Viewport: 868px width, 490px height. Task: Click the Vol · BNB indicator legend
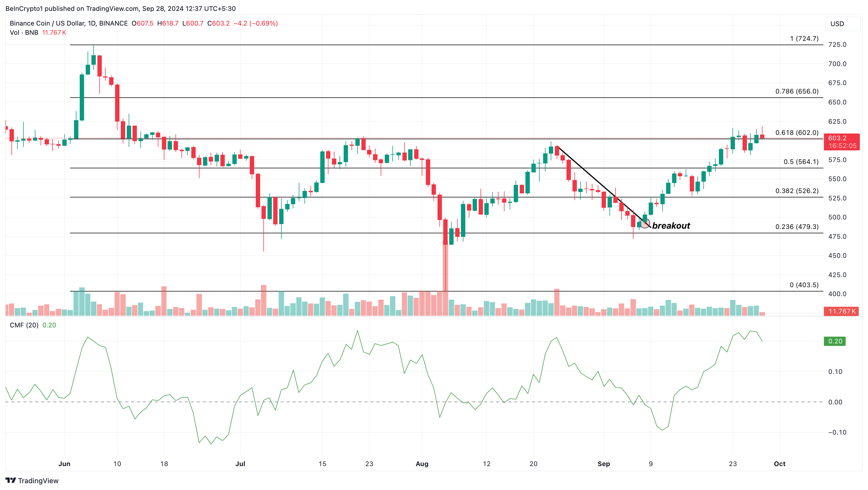click(x=24, y=33)
